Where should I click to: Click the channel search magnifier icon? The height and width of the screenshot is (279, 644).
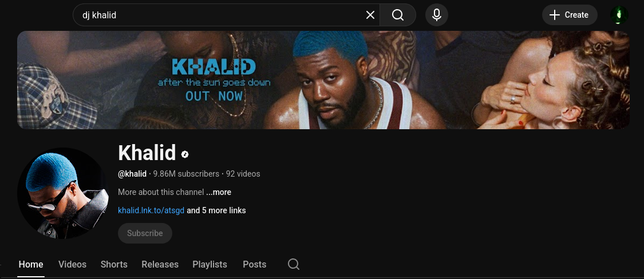[x=293, y=264]
